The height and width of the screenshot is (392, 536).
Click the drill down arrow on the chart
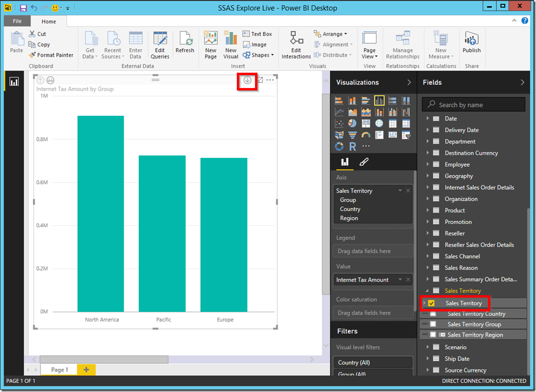coord(247,80)
